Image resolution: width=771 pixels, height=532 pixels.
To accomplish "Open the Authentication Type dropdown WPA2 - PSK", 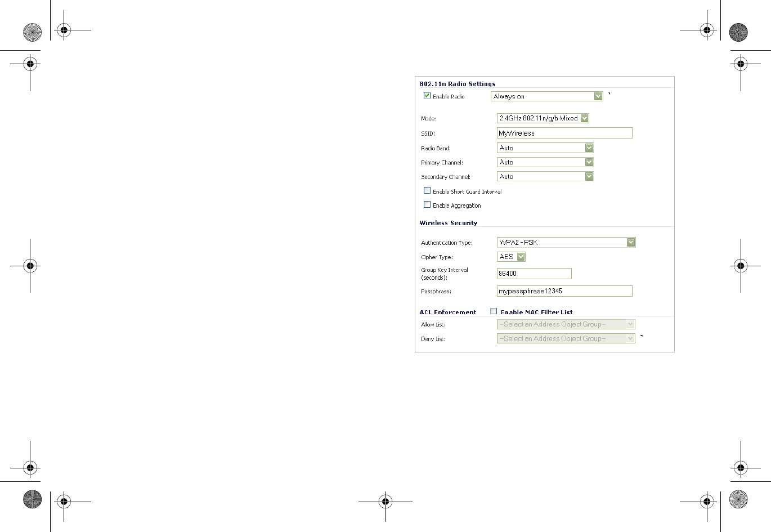I will click(566, 243).
